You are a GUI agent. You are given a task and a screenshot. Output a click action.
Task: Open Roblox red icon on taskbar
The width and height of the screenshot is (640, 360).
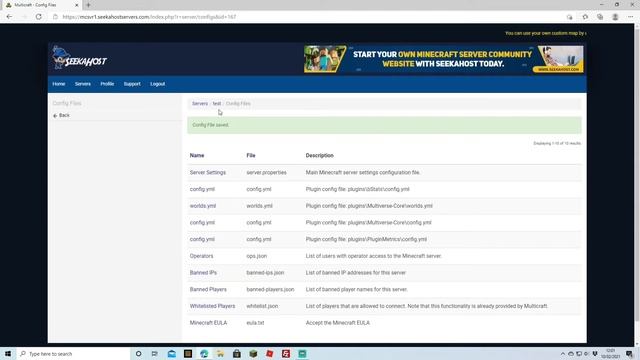coord(269,353)
